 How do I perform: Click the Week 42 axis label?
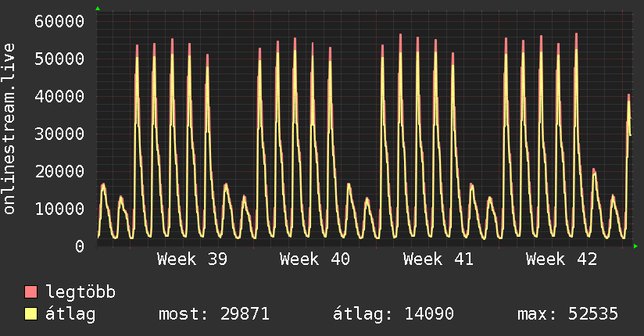(561, 259)
